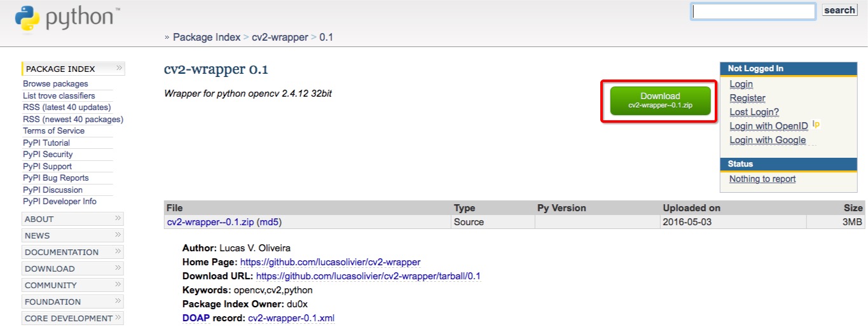Screen dimensions: 868x327
Task: Open Browse packages link
Action: coord(55,84)
